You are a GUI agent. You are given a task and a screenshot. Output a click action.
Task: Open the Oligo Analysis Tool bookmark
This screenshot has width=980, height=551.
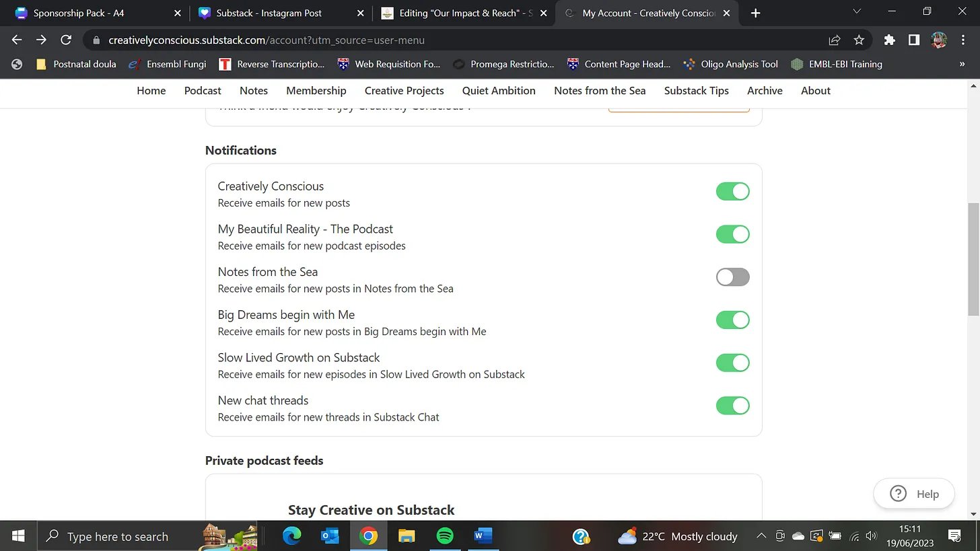pos(730,65)
